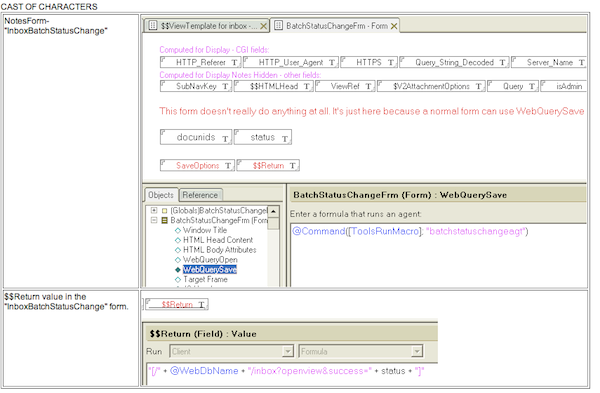Viewport: 600px width, 393px height.
Task: Click form icon on BatchStatusChangeFrm tab
Action: tap(279, 26)
